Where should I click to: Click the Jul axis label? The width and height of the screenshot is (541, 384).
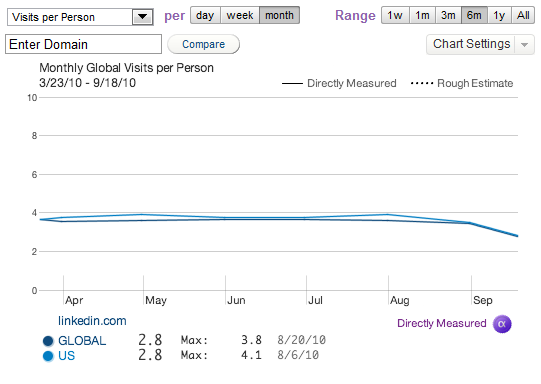[315, 300]
